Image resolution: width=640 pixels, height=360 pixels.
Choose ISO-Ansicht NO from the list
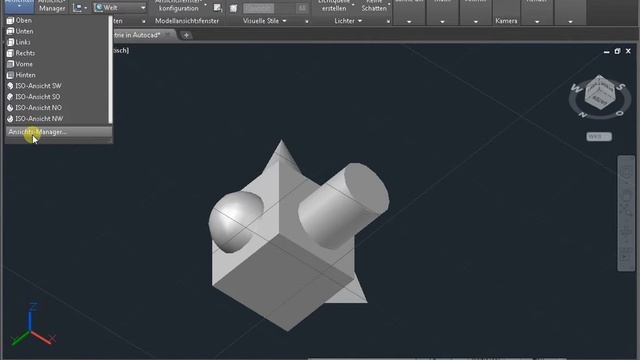point(57,108)
